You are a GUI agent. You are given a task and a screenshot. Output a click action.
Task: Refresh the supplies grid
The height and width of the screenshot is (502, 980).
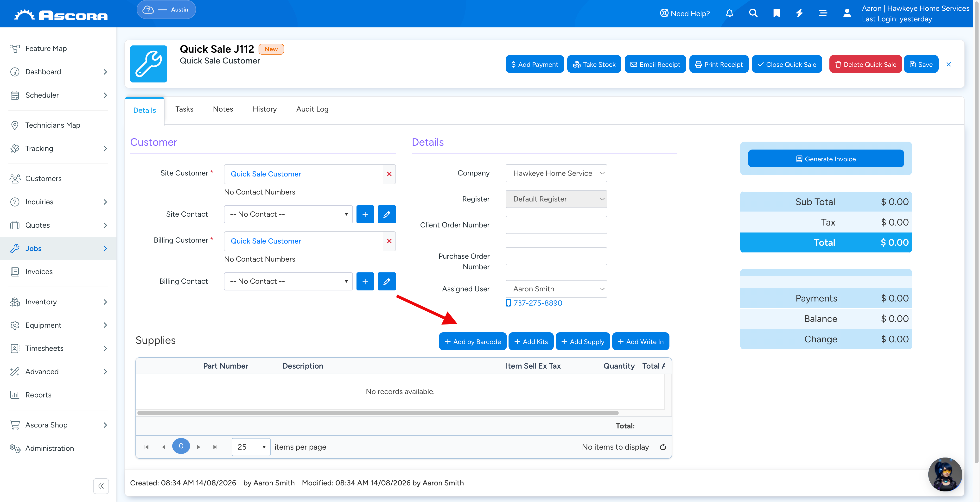663,447
